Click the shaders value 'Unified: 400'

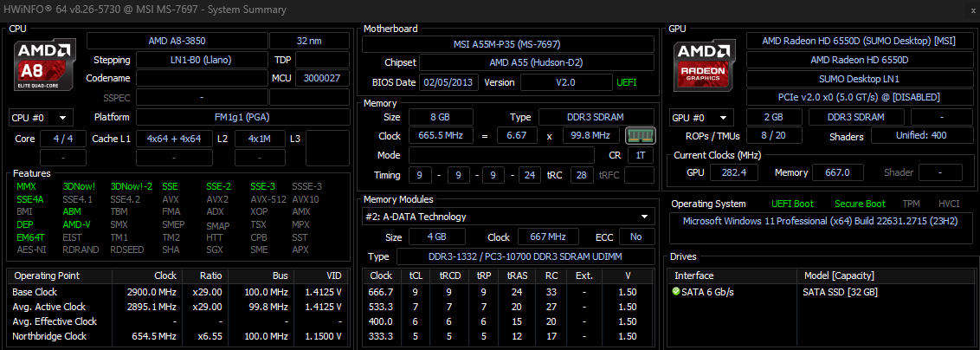tap(921, 136)
